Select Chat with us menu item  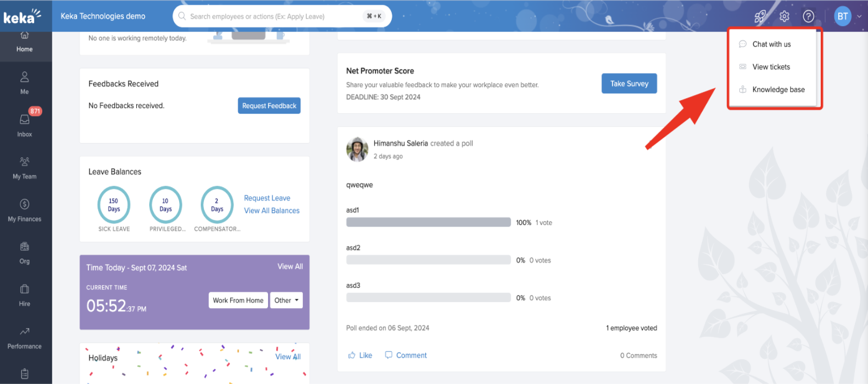tap(771, 44)
